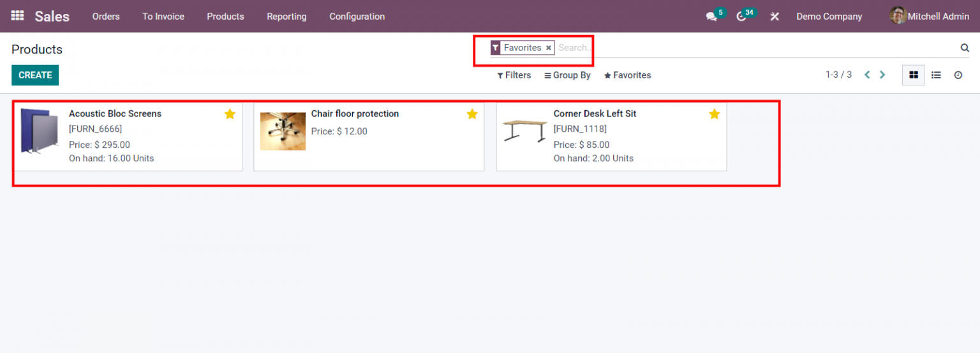The width and height of the screenshot is (980, 353).
Task: Click the search magnifier icon
Action: tap(965, 48)
